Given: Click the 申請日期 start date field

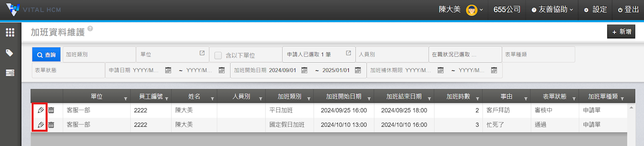Looking at the screenshot, I should point(146,70).
